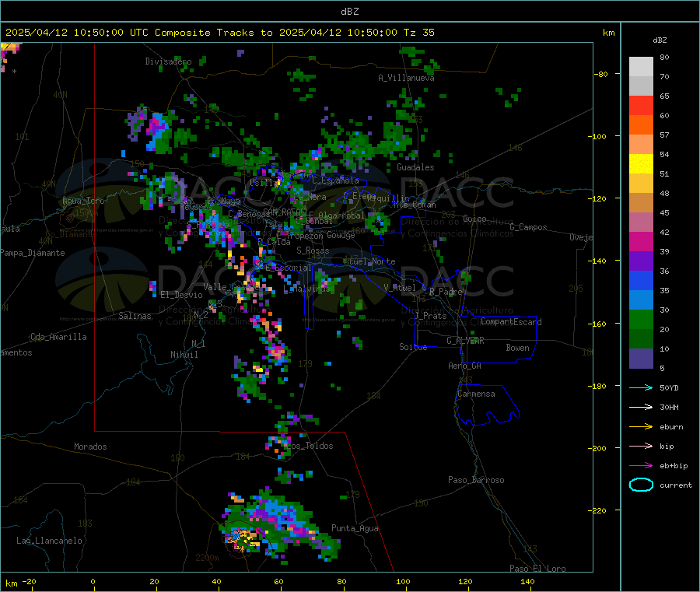Screen dimensions: 700x592
Task: Click the white 30HM track arrow in legend
Action: (641, 407)
